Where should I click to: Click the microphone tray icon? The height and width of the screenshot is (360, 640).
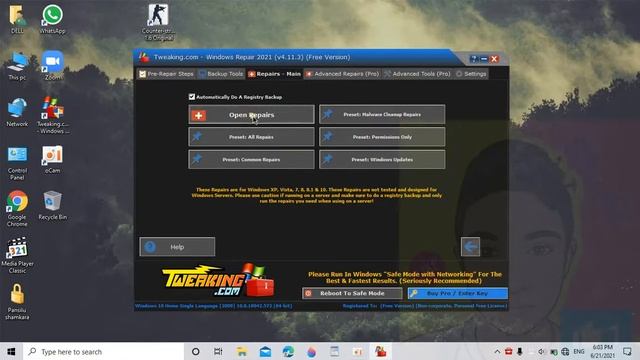[520, 351]
